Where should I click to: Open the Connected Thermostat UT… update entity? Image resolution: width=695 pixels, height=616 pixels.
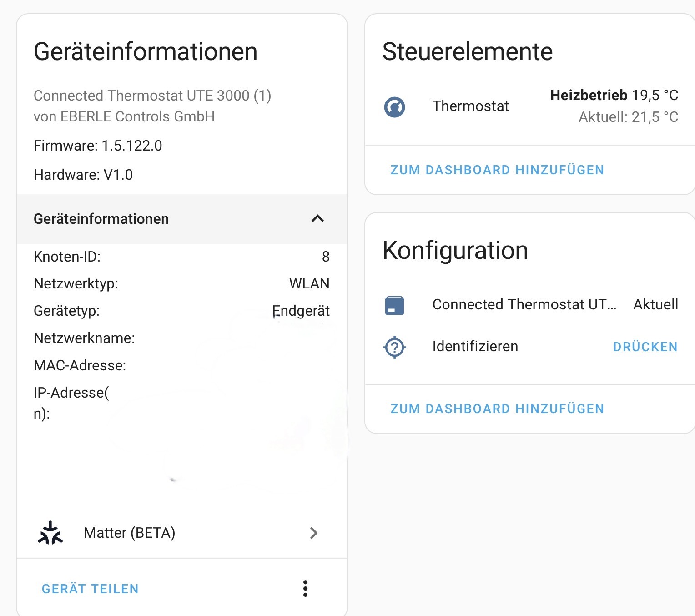point(524,304)
